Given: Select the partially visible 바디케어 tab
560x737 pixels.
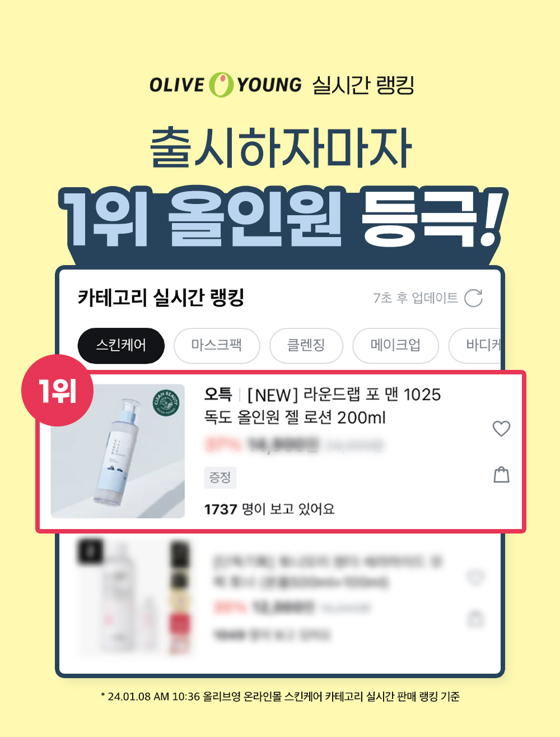Looking at the screenshot, I should pos(475,345).
